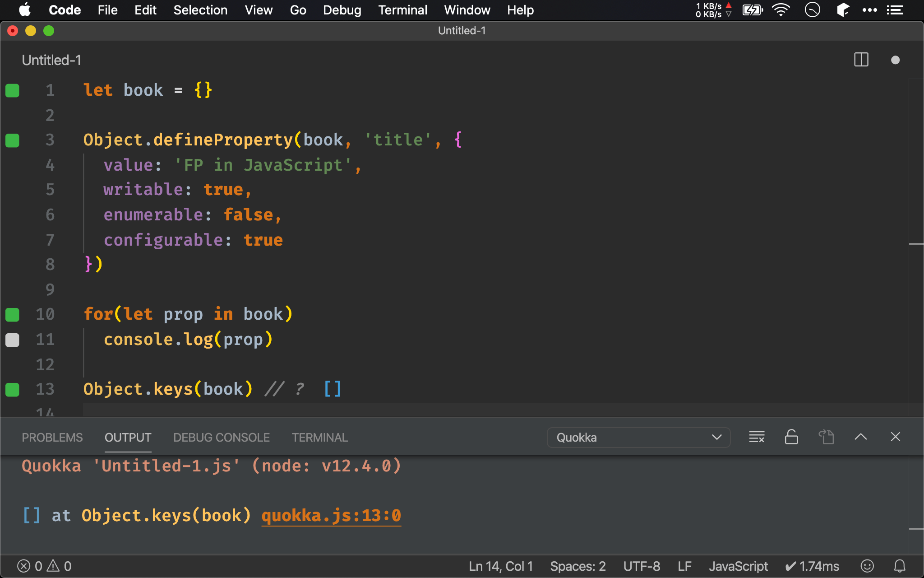This screenshot has width=924, height=578.
Task: Click the split editor icon
Action: [861, 60]
